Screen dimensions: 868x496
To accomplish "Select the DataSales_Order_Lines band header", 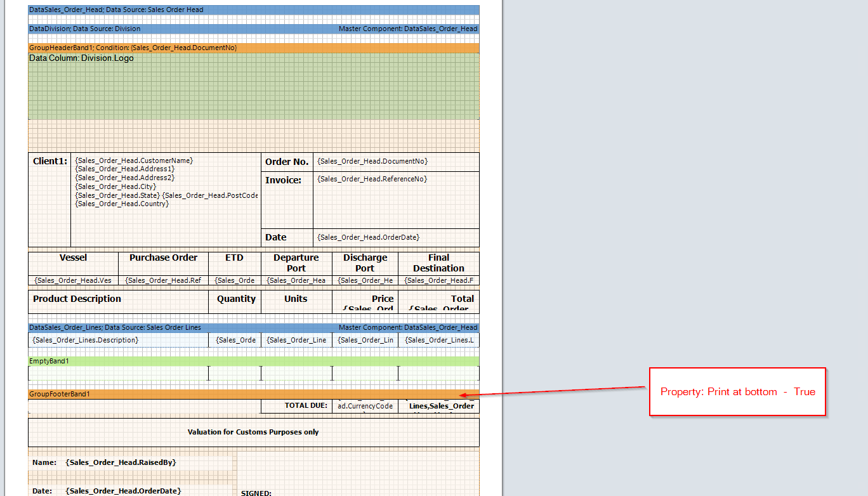I will pos(253,327).
